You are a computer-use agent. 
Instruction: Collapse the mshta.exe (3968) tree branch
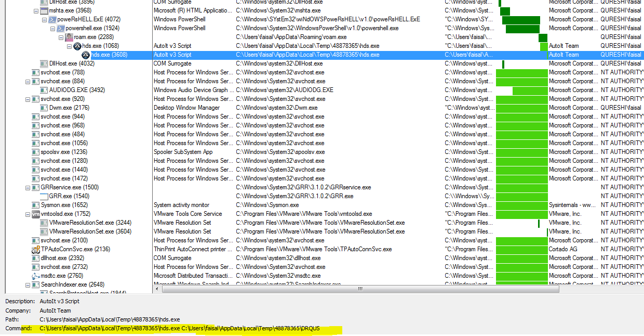click(36, 10)
